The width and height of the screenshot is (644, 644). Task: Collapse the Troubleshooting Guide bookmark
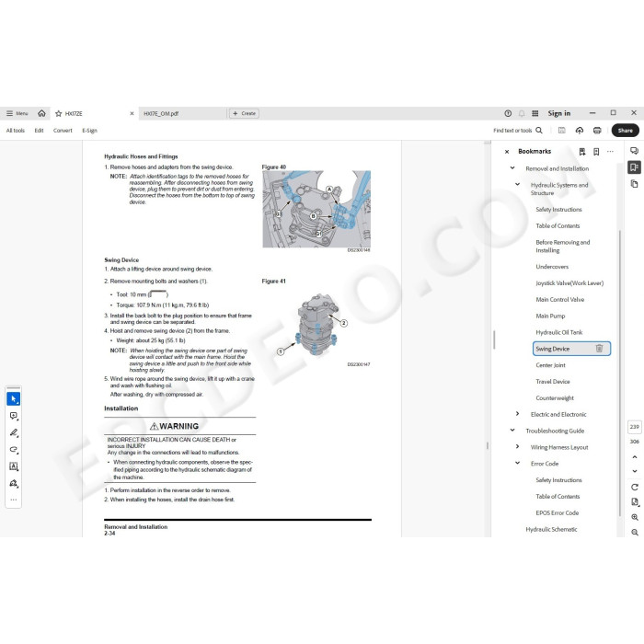pyautogui.click(x=512, y=430)
